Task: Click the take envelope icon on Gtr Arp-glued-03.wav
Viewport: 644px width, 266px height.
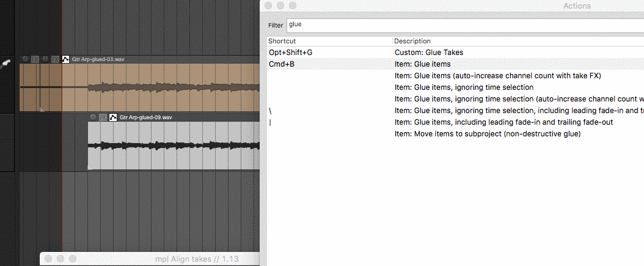Action: coord(66,59)
